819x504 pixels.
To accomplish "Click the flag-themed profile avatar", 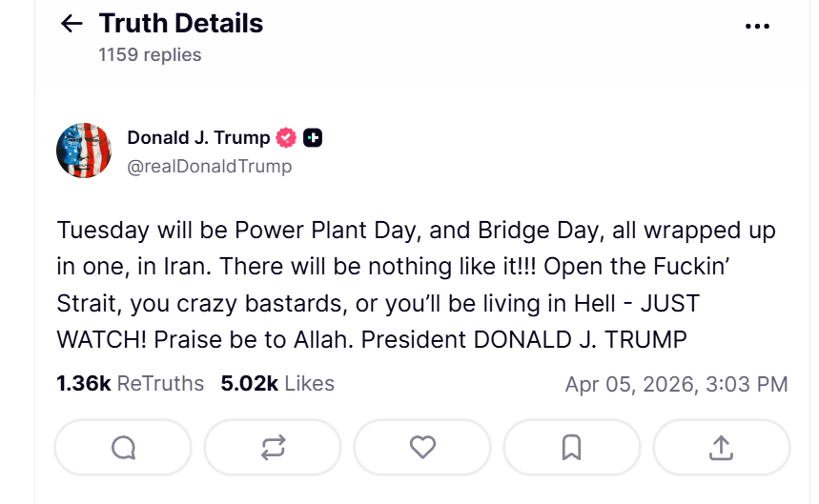I will pos(85,151).
